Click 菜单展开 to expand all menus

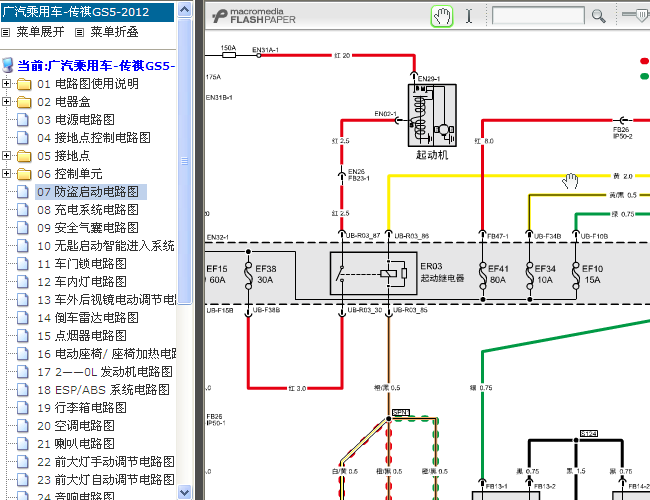[x=40, y=32]
